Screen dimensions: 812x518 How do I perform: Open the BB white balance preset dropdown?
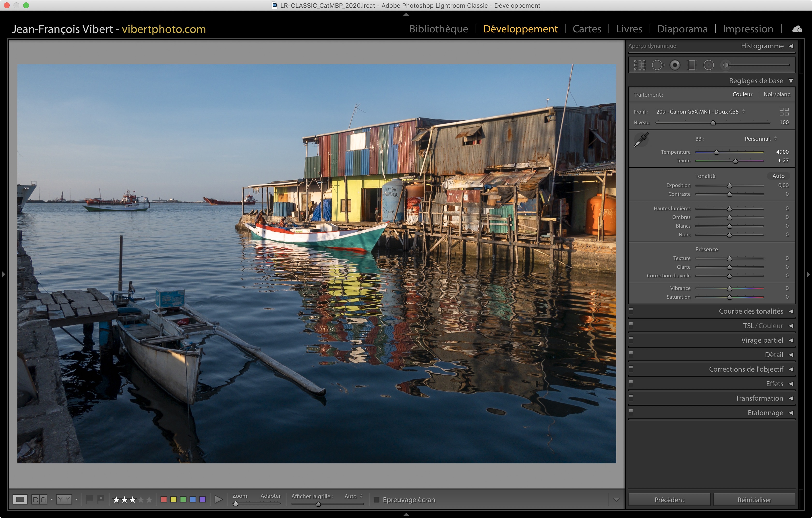pyautogui.click(x=761, y=139)
